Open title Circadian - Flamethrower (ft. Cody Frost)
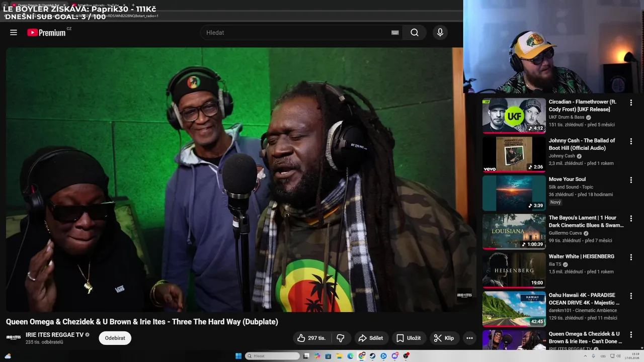 pos(583,106)
